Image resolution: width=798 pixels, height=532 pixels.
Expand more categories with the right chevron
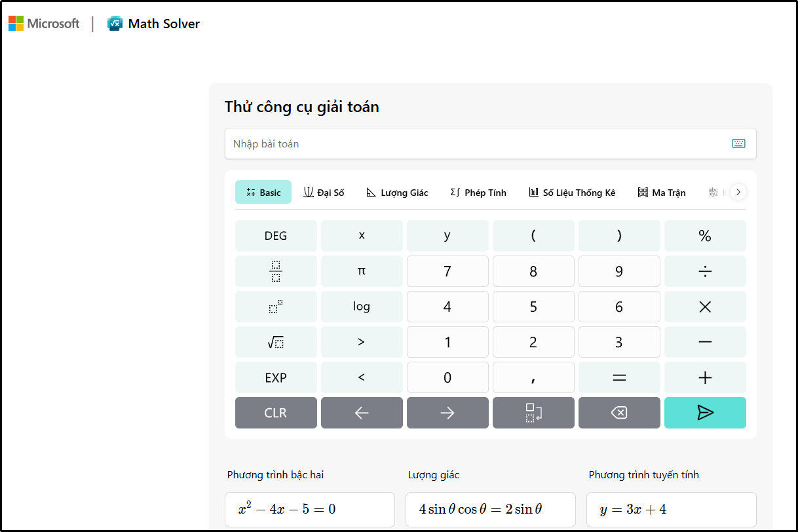(738, 191)
